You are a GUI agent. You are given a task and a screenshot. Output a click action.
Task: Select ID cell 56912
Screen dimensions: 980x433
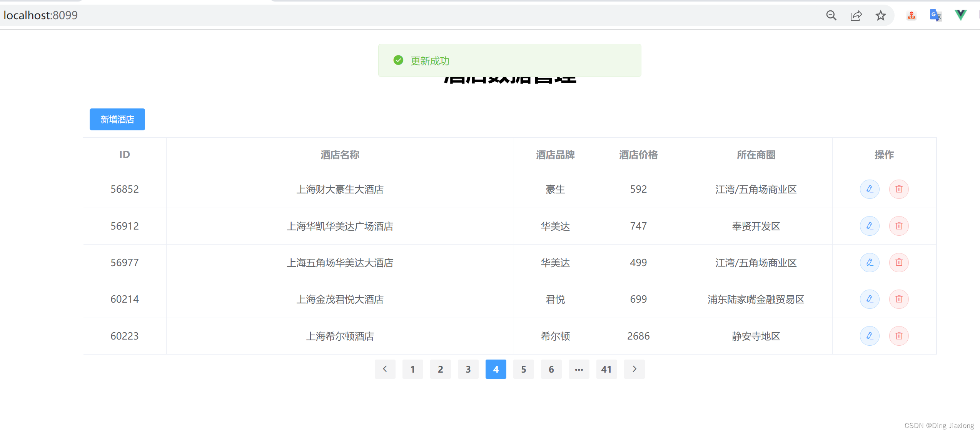pos(125,226)
